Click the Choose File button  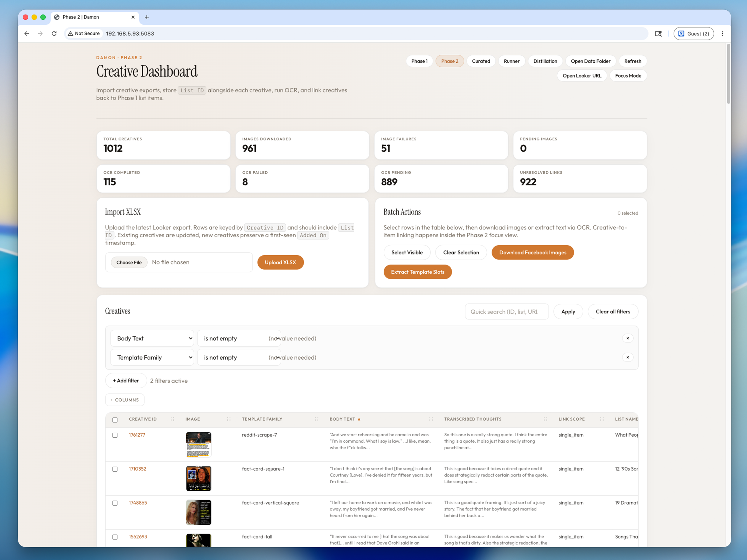[x=129, y=262]
